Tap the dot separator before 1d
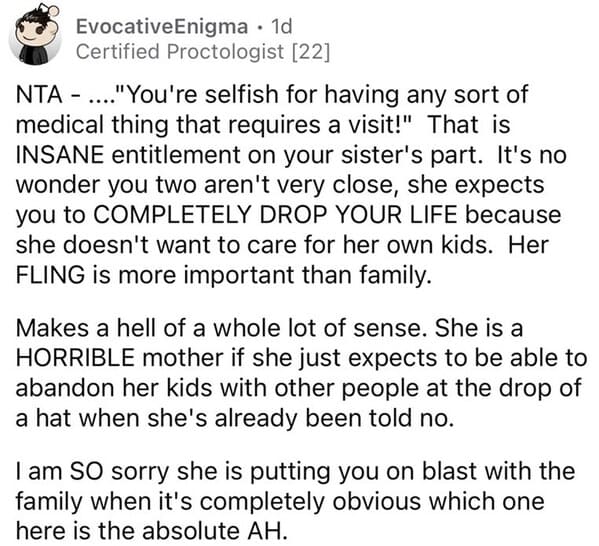 pyautogui.click(x=260, y=27)
